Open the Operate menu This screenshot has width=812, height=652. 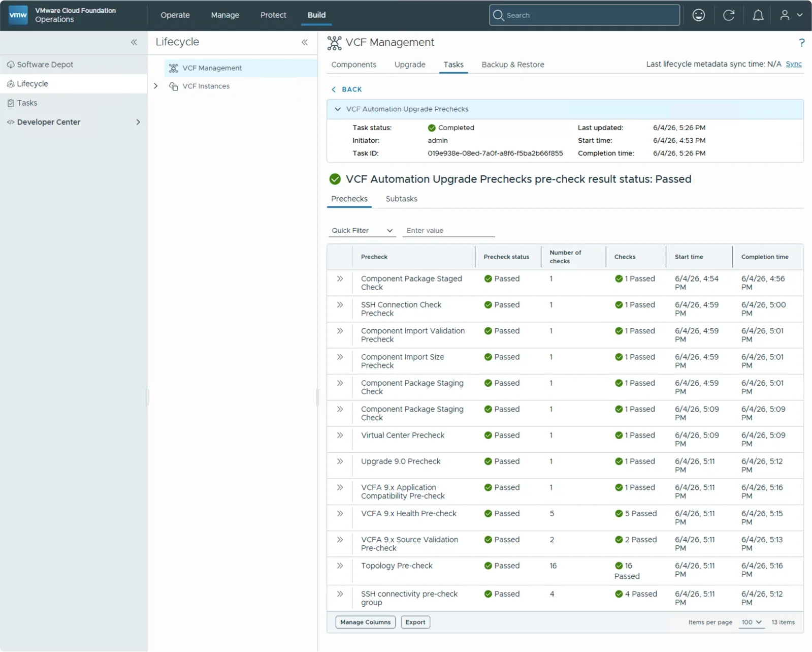coord(175,15)
